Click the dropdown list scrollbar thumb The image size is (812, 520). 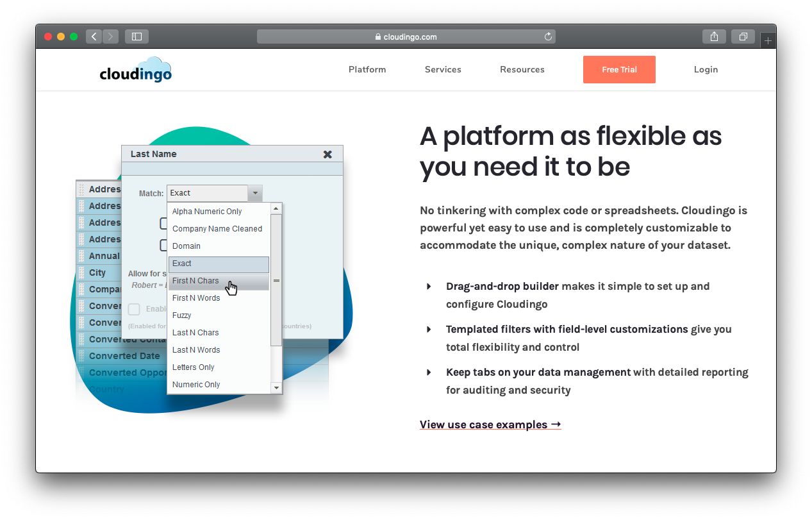(276, 280)
